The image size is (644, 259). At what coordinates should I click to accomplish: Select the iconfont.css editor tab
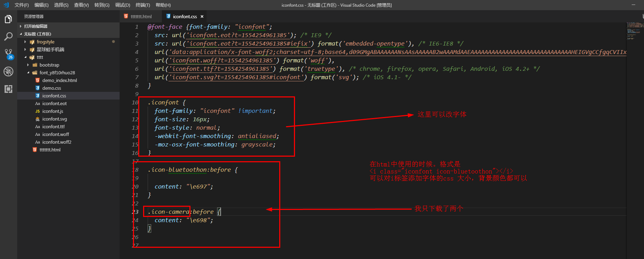(x=185, y=16)
